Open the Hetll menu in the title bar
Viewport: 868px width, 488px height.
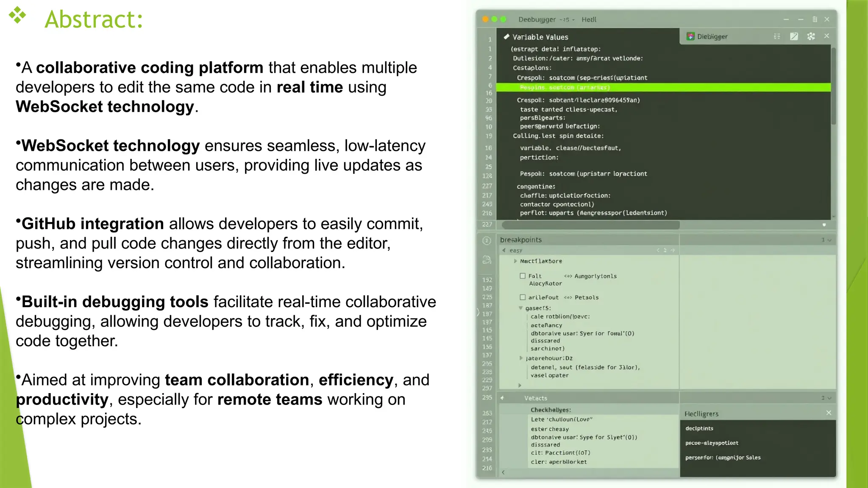click(589, 19)
